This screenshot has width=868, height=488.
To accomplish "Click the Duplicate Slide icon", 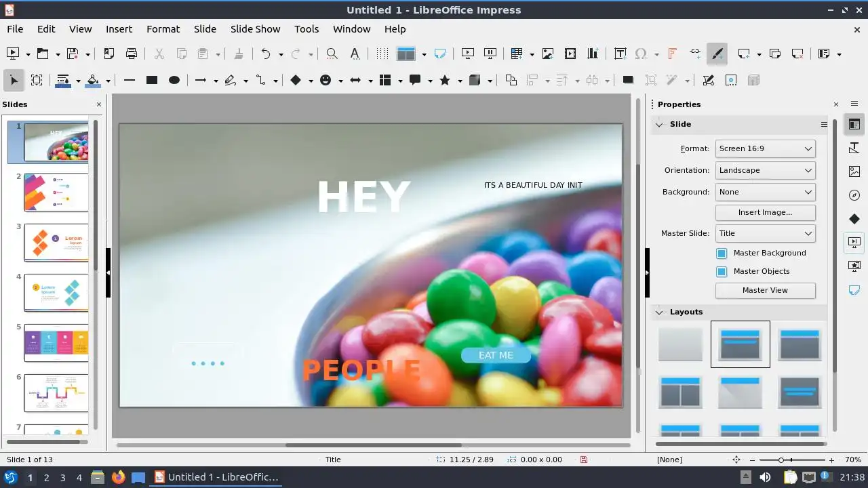I will point(775,54).
